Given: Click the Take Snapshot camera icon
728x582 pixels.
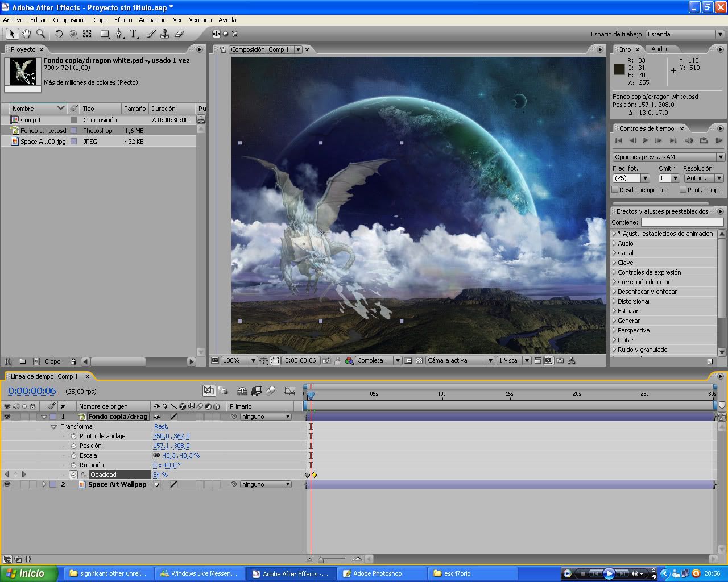Looking at the screenshot, I should coord(326,360).
